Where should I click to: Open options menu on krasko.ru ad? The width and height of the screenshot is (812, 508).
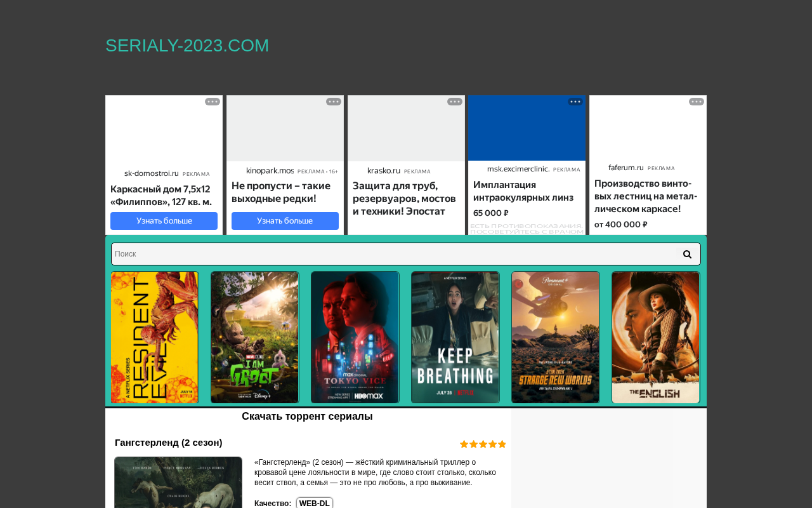pos(455,102)
